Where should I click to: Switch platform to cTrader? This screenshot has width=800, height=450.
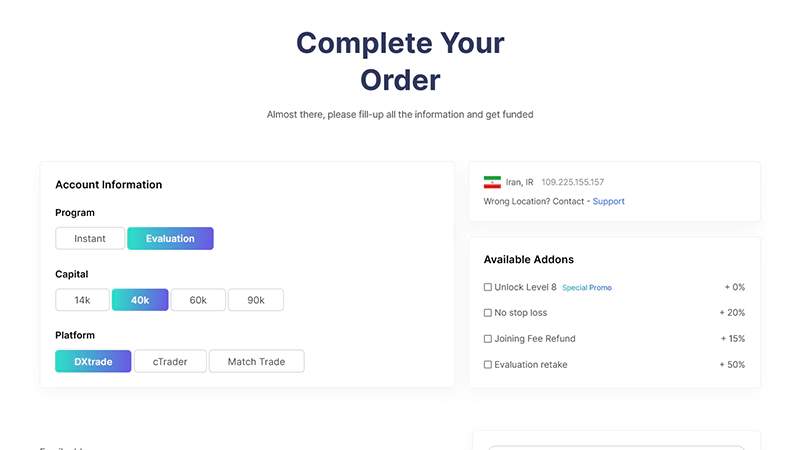(x=170, y=361)
